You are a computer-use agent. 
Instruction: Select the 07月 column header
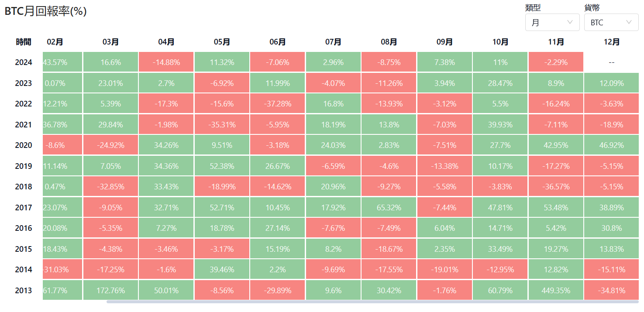coord(333,42)
